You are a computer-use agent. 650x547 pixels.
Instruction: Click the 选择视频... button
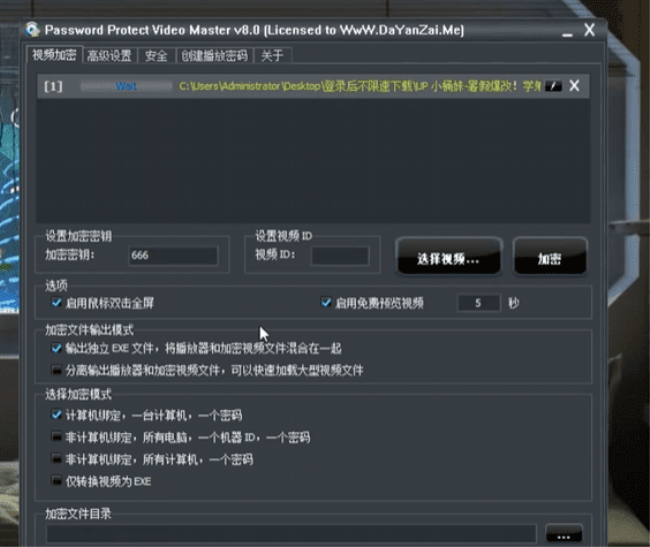pos(449,258)
